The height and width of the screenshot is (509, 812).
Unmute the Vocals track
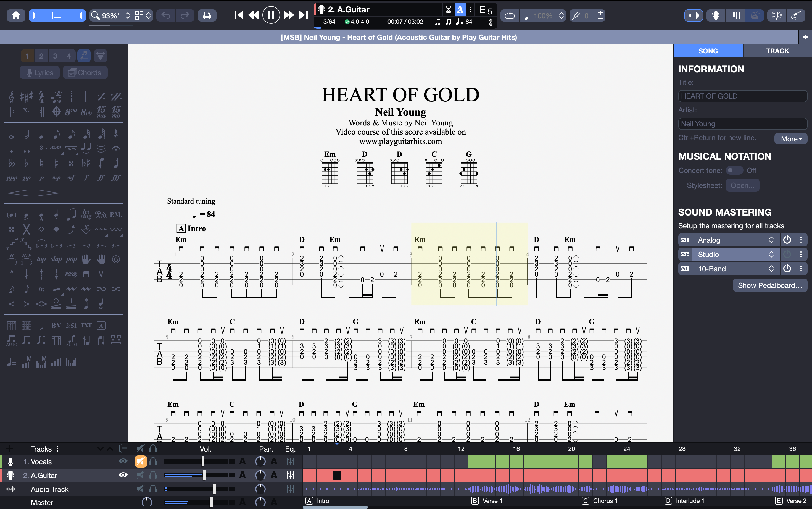(x=141, y=461)
